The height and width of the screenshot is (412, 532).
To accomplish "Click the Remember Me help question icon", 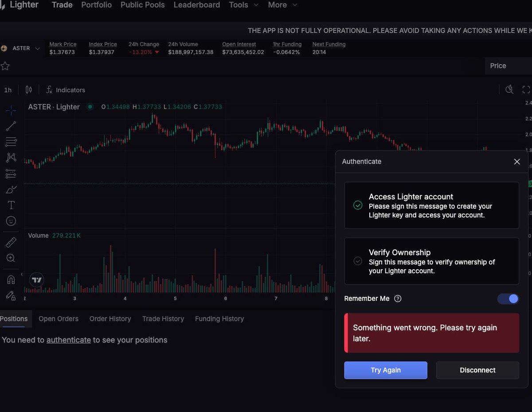I will point(398,299).
